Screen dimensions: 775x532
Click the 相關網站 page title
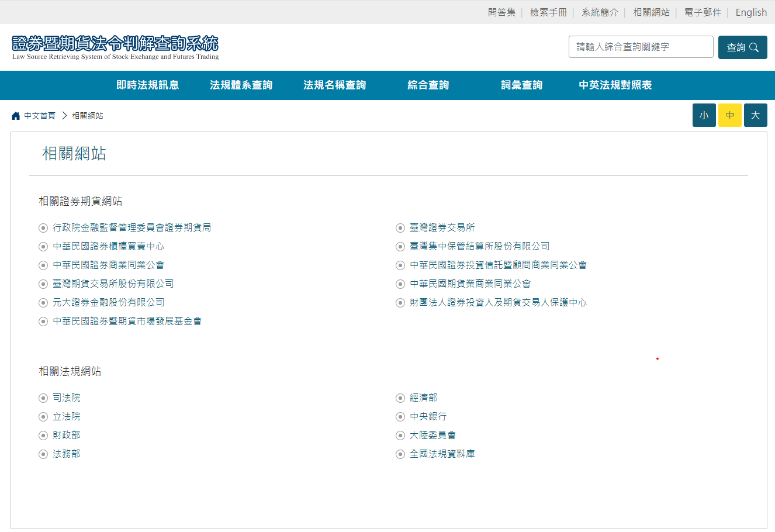tap(74, 154)
